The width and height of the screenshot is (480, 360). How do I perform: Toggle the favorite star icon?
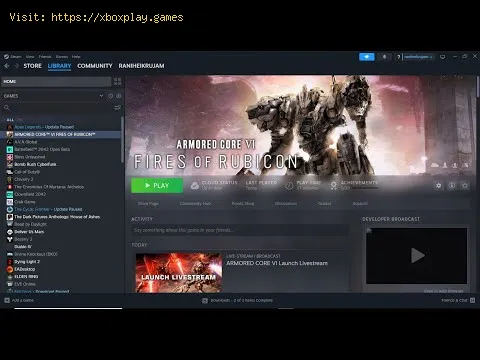point(465,186)
